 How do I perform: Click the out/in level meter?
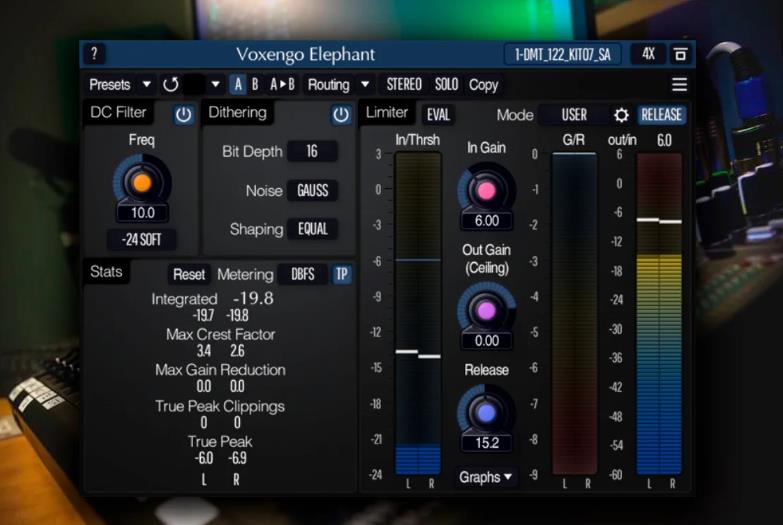[659, 314]
